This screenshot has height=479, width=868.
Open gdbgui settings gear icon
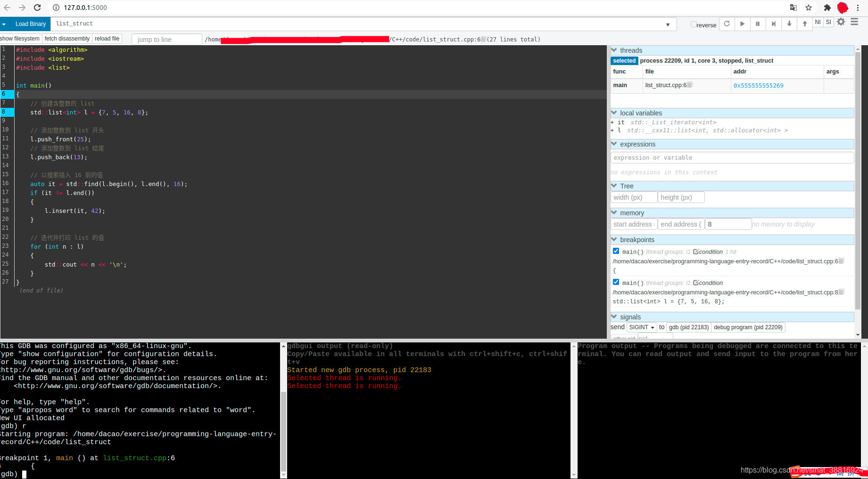click(x=841, y=22)
